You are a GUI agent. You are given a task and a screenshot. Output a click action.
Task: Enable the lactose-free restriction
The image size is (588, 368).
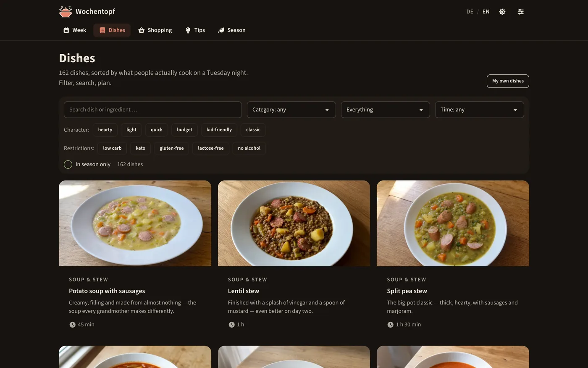click(x=211, y=148)
